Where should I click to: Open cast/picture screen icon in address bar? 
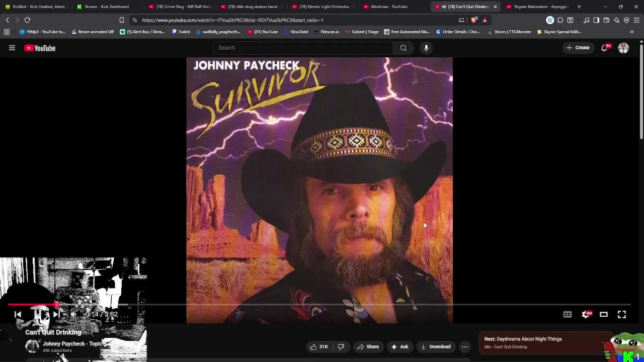coord(461,20)
